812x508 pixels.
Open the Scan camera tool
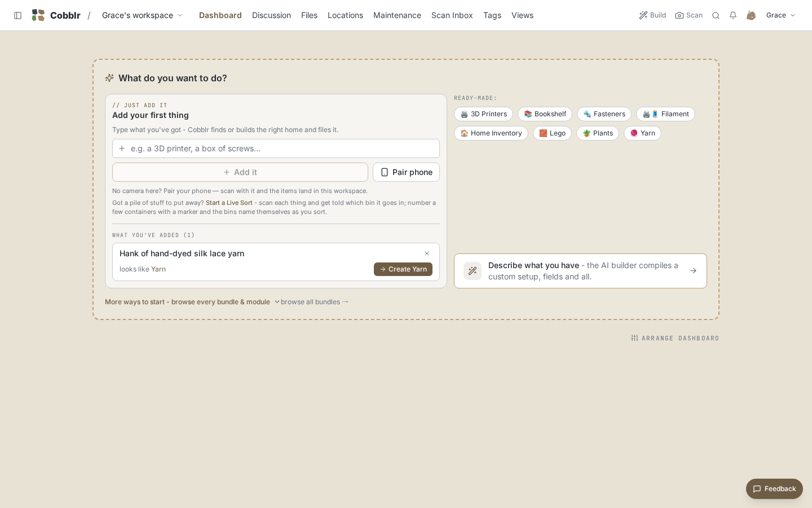tap(689, 15)
